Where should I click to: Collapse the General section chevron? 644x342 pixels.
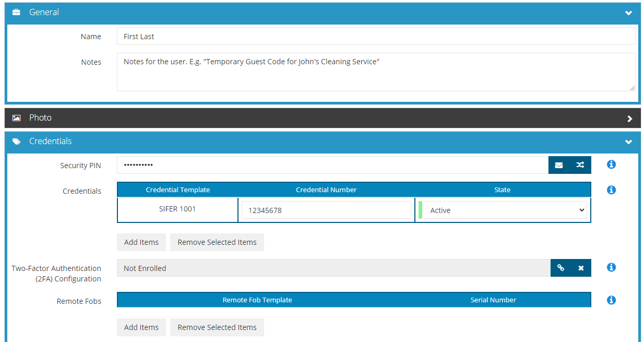[x=628, y=13]
